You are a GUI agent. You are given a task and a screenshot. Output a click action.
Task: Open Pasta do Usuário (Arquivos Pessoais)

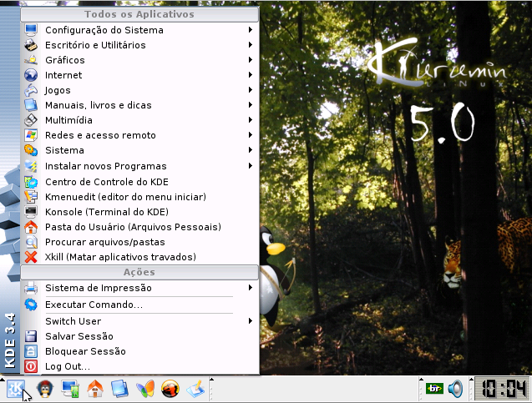coord(139,227)
